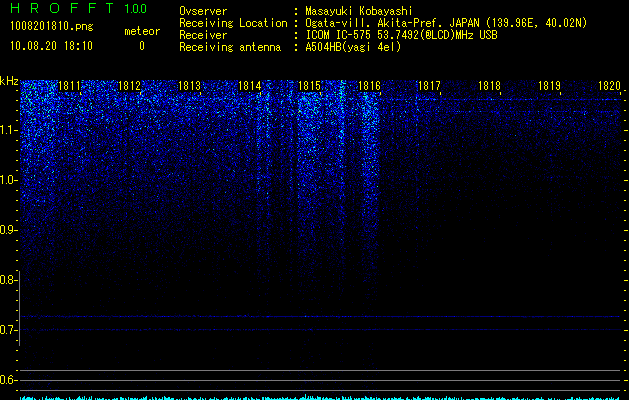
Task: Click the Ovserver label
Action: (203, 11)
